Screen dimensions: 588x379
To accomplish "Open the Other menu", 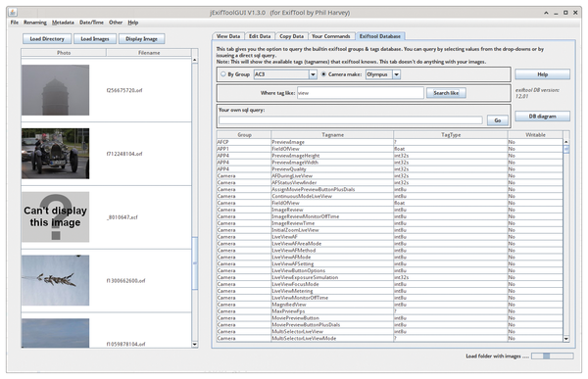I will click(x=116, y=23).
